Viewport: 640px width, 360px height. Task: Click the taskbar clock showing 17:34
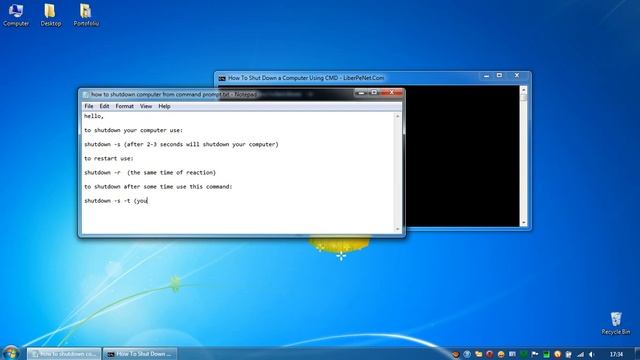616,354
